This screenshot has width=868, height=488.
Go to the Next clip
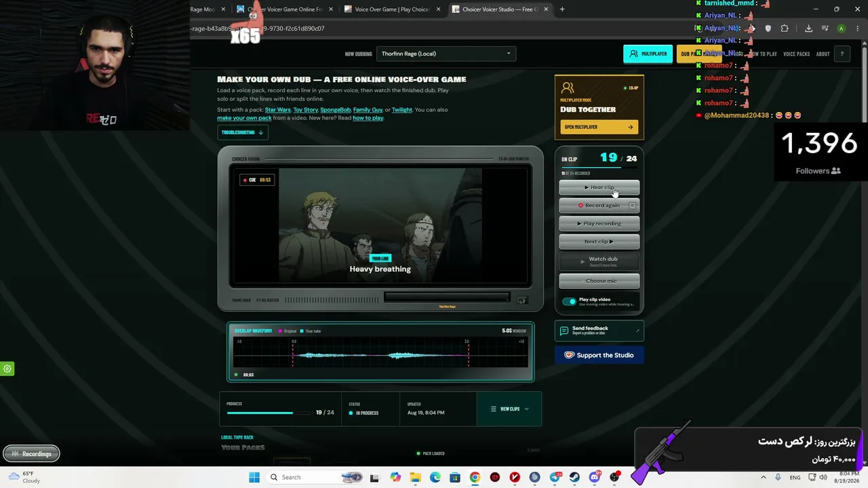[599, 241]
